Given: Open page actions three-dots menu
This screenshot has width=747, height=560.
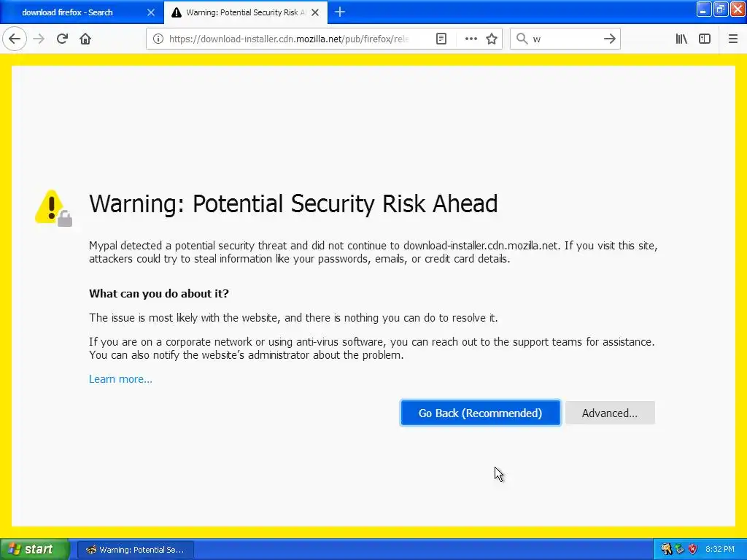Looking at the screenshot, I should click(471, 39).
